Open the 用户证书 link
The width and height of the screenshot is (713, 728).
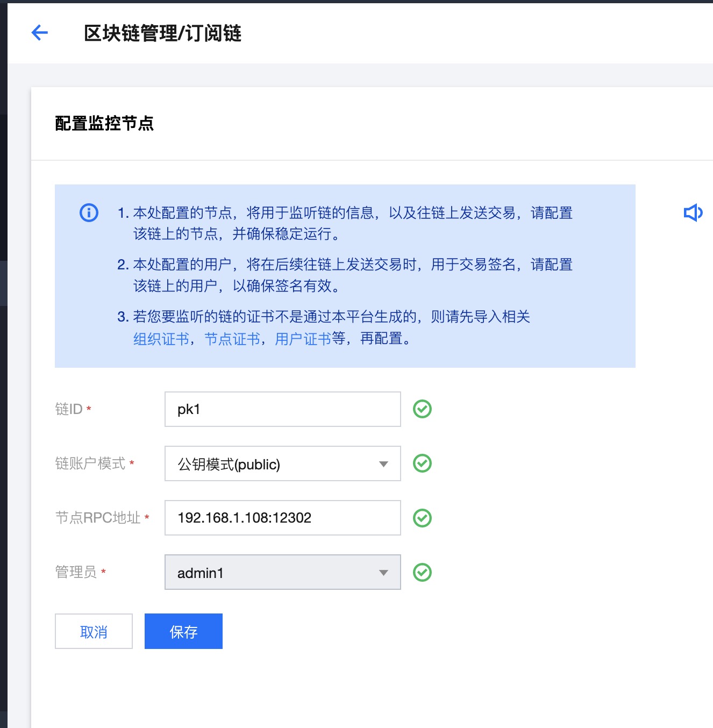pyautogui.click(x=303, y=339)
